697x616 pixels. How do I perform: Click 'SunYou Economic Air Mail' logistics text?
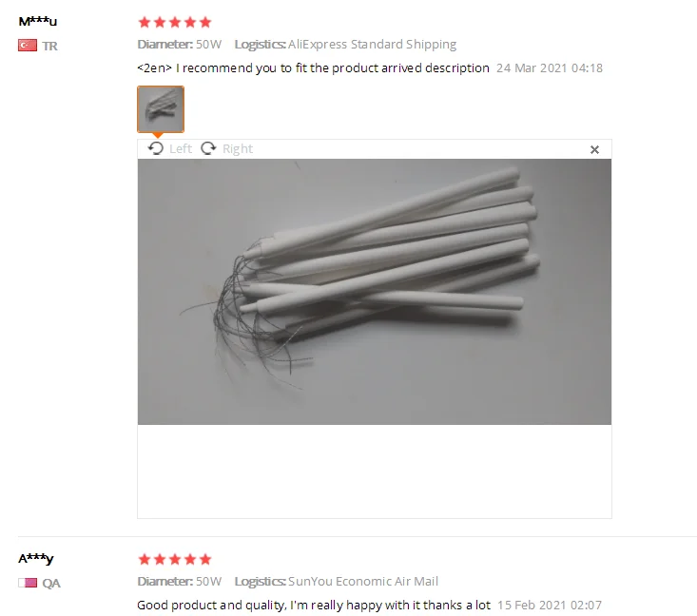coord(363,582)
